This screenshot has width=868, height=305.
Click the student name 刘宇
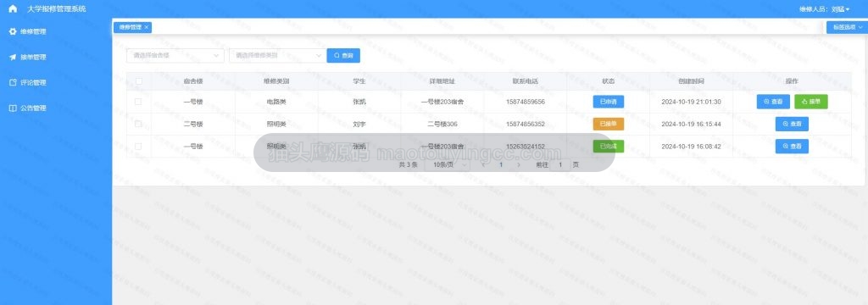point(359,124)
